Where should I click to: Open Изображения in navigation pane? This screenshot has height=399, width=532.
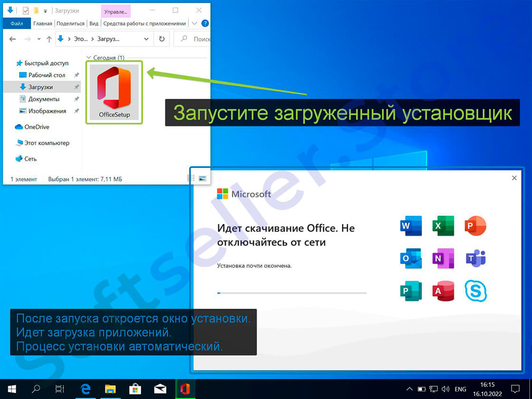43,111
